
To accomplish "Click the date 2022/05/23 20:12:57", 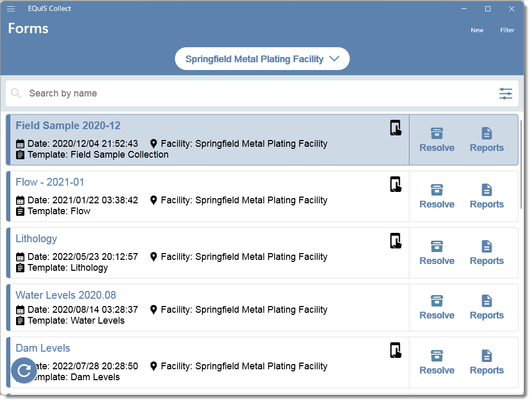I will (x=96, y=257).
